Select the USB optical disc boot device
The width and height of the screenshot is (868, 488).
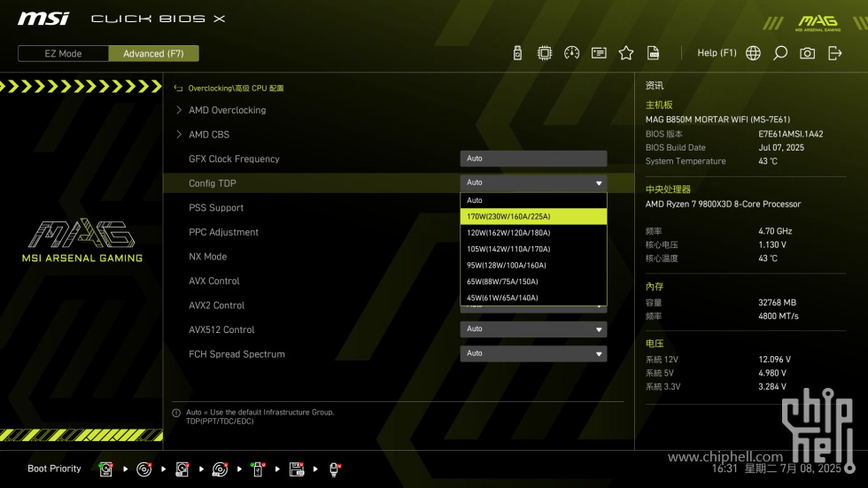(x=221, y=469)
